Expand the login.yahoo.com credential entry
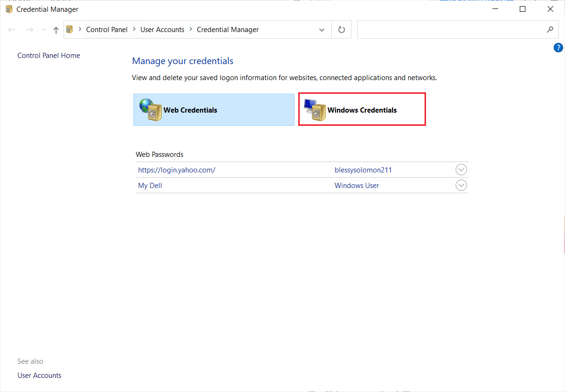The image size is (565, 392). (x=461, y=170)
